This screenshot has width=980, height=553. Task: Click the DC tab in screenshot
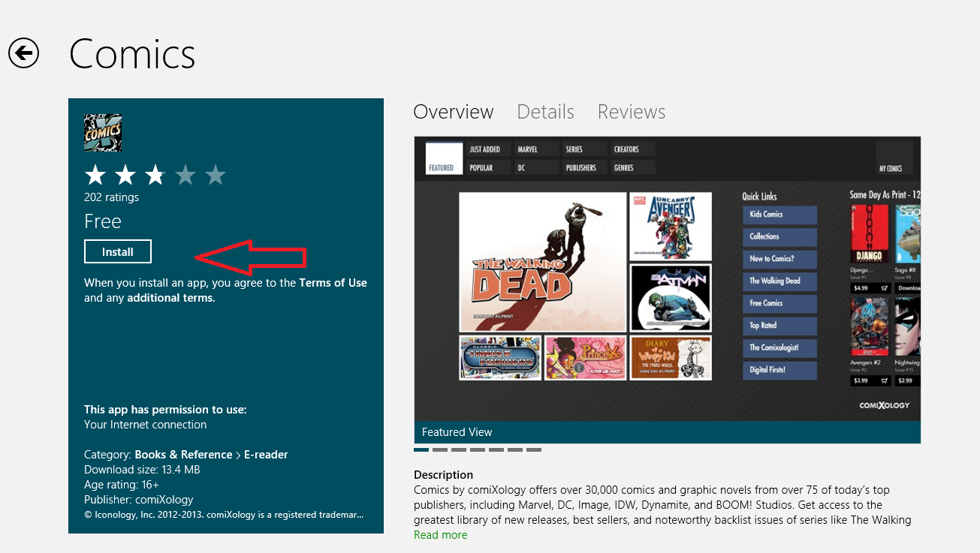pos(536,167)
